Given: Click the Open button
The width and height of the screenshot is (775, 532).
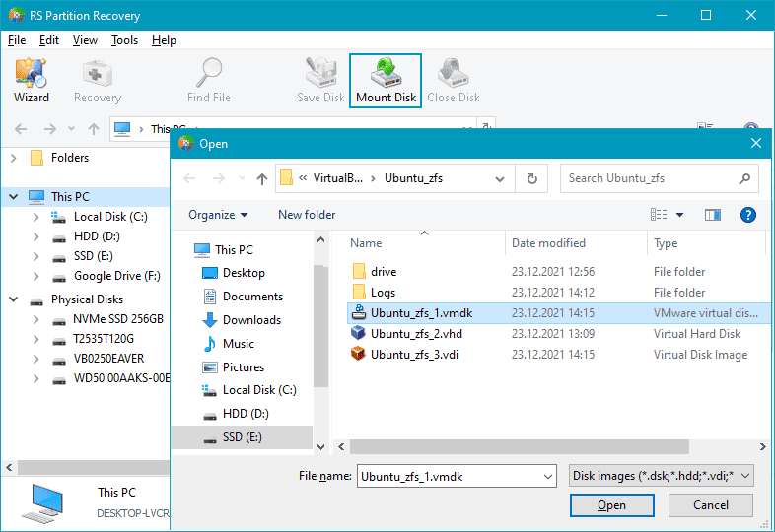Looking at the screenshot, I should click(612, 505).
